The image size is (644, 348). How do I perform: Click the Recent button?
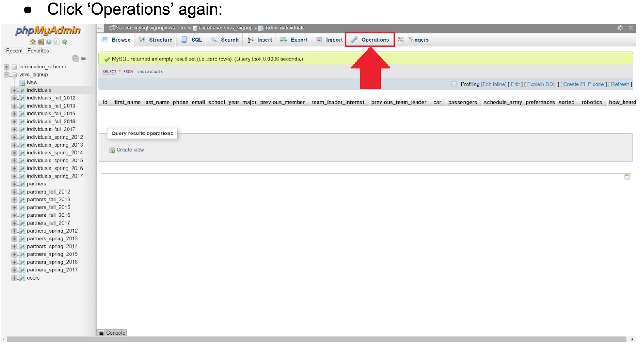(x=14, y=51)
